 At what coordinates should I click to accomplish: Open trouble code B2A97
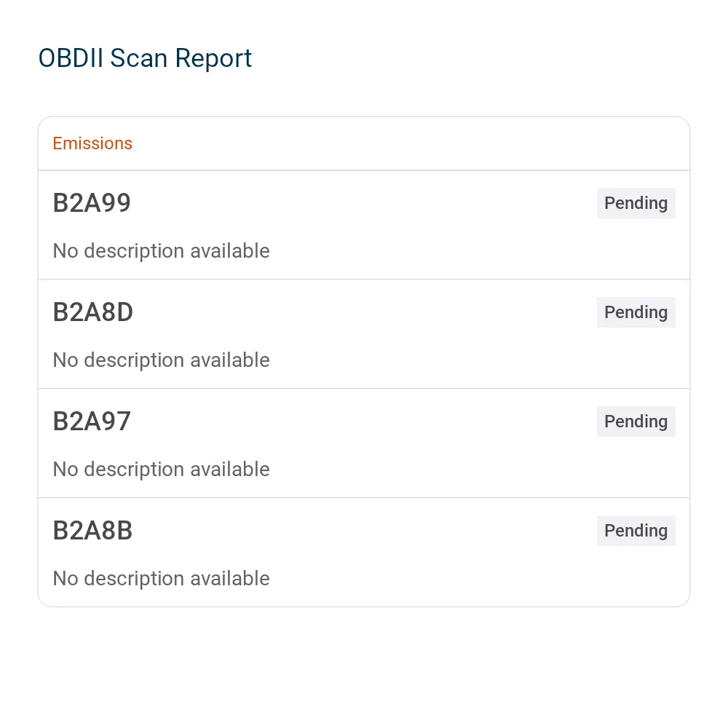[92, 421]
